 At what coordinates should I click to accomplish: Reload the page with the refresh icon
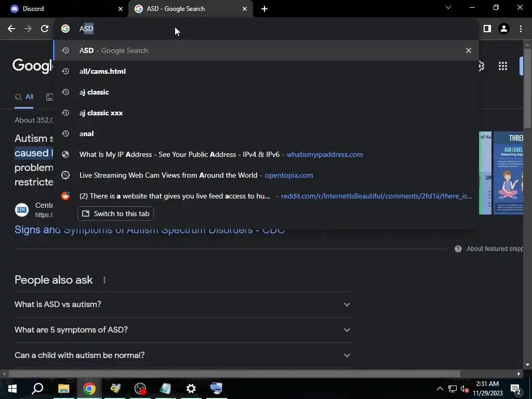pyautogui.click(x=45, y=29)
